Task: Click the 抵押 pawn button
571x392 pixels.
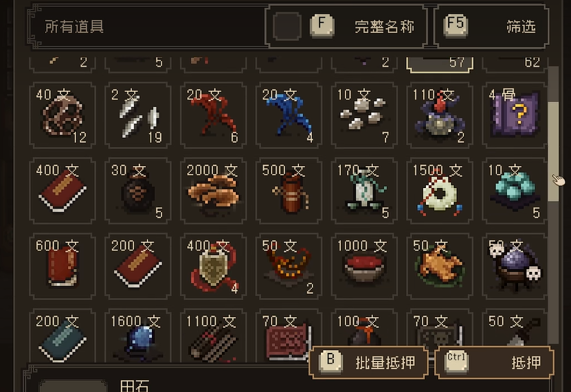Action: pos(495,362)
